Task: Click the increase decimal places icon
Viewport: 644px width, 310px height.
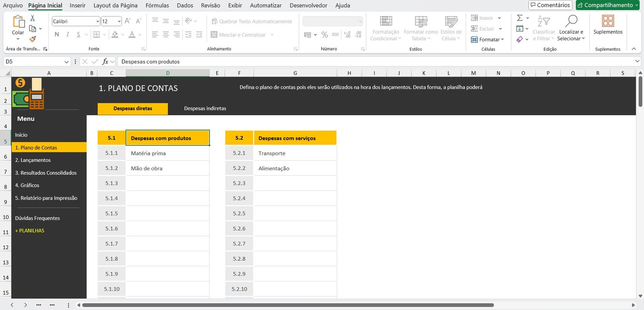Action: click(x=347, y=35)
